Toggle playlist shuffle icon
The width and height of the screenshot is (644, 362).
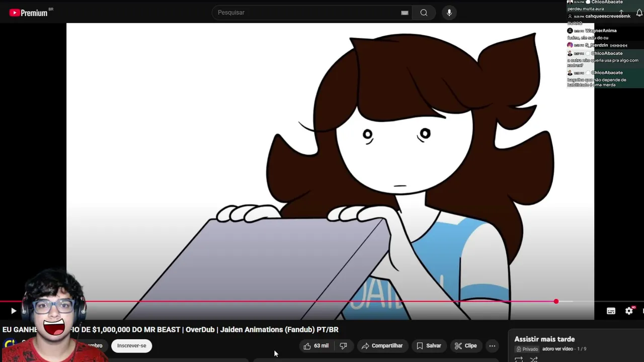point(534,359)
